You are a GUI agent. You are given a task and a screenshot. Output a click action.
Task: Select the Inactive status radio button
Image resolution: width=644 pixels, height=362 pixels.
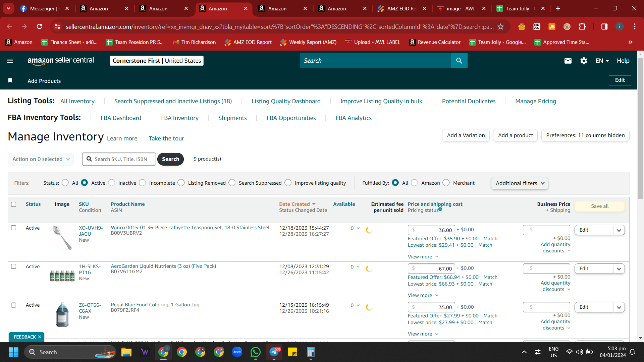pos(112,183)
